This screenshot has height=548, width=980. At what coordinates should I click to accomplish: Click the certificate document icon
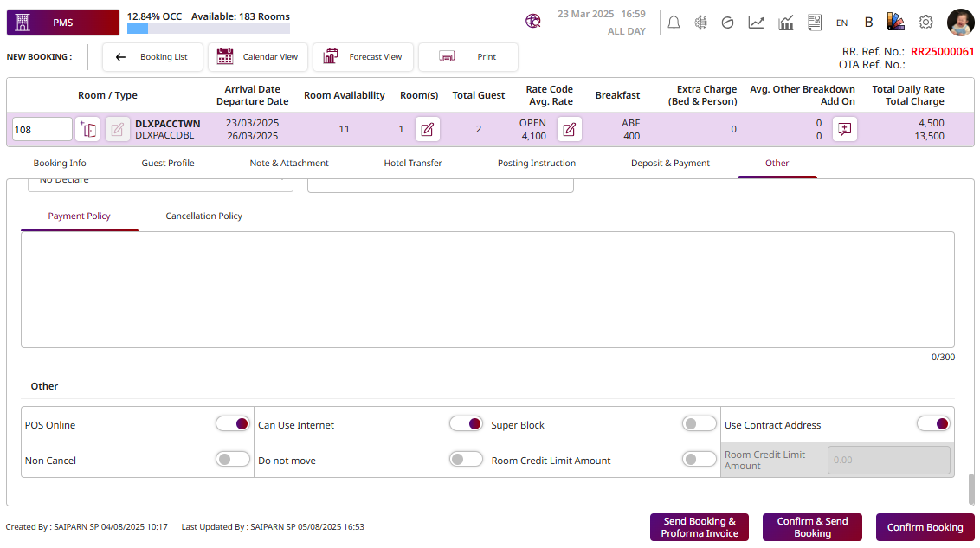pyautogui.click(x=814, y=23)
